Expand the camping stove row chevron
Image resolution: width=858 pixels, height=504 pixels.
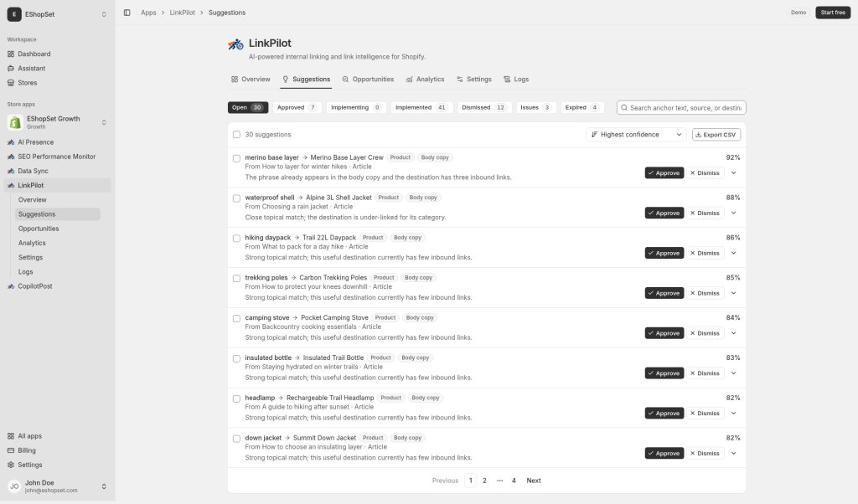pos(734,333)
